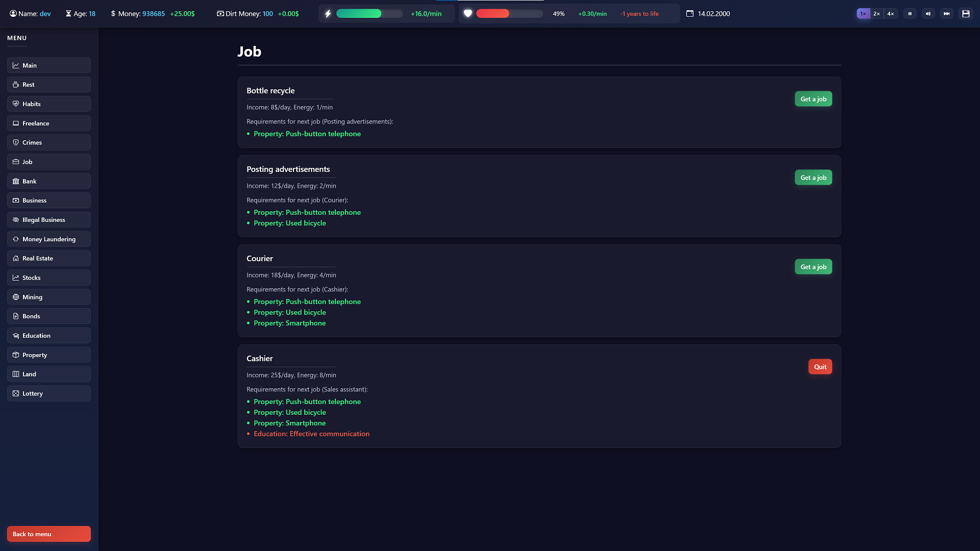
Task: Select the Lottery ticket icon
Action: click(16, 393)
